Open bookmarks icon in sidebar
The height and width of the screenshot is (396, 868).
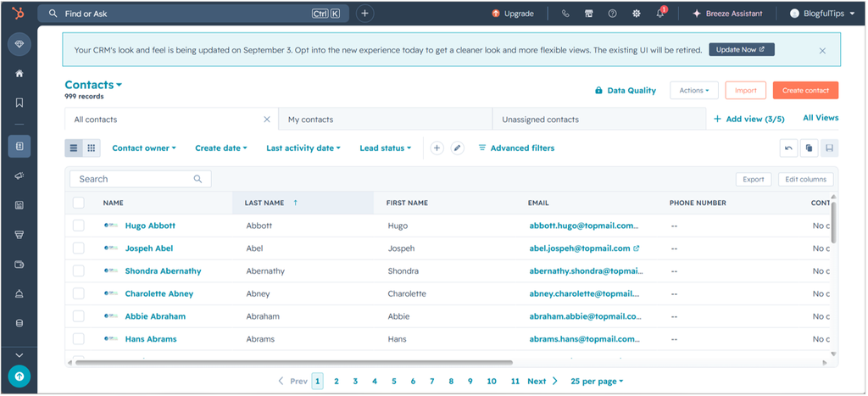(19, 103)
